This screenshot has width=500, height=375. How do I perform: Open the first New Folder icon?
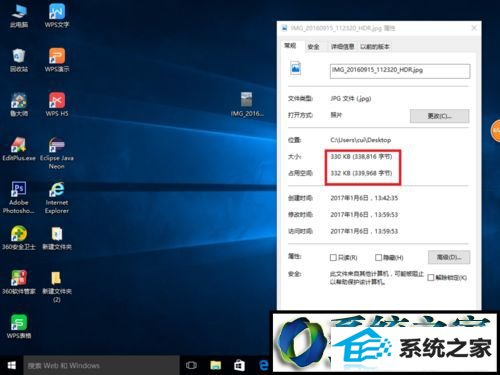click(57, 238)
